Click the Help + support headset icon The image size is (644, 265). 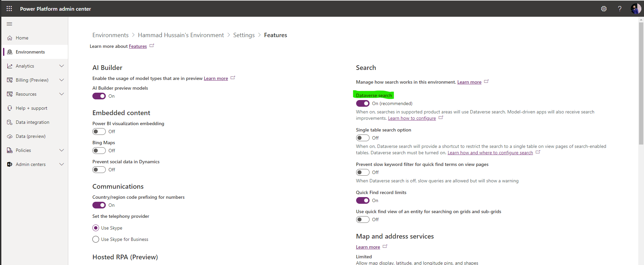coord(10,108)
